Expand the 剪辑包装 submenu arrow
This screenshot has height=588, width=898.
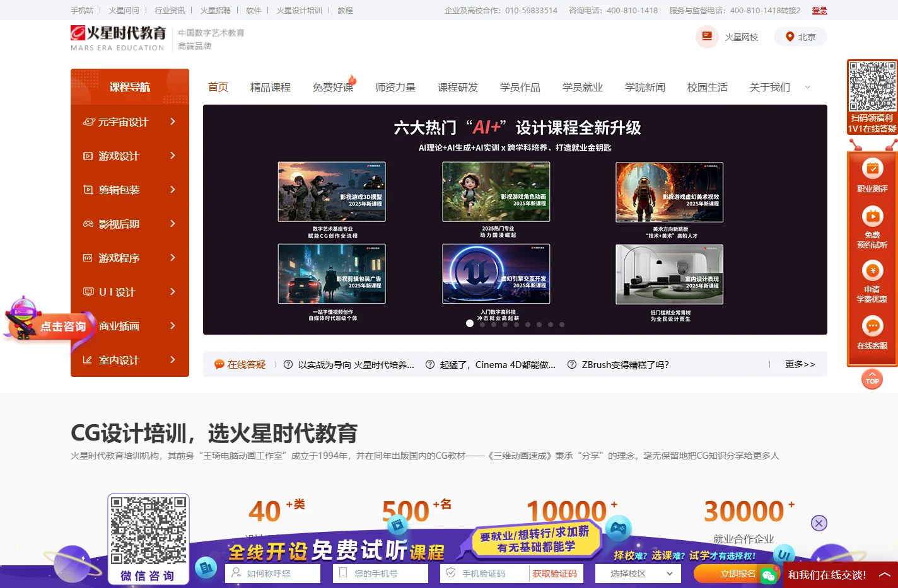[173, 190]
